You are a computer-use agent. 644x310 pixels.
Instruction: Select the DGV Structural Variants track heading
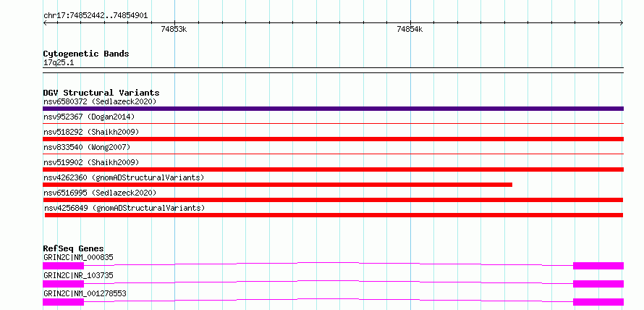pos(101,93)
